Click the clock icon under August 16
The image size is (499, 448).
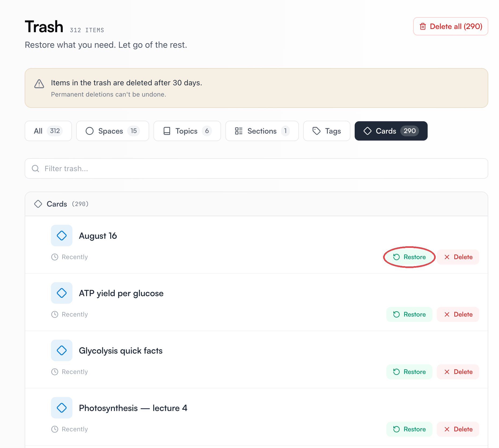click(x=55, y=257)
